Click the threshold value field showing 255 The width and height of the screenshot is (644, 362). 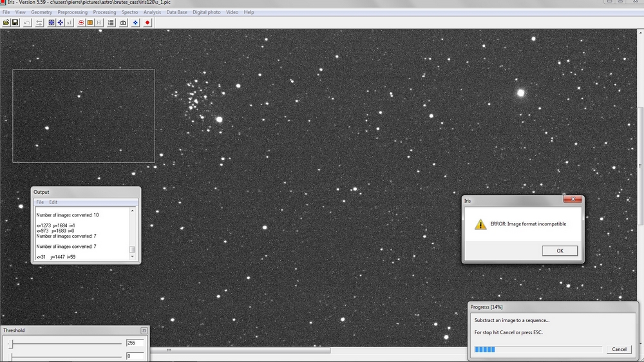135,343
